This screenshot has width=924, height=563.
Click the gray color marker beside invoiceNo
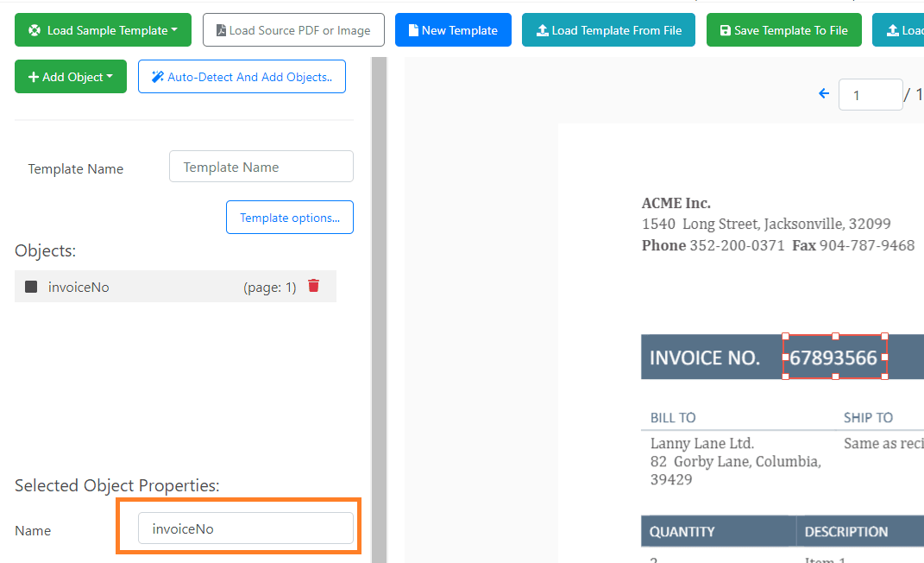point(31,286)
